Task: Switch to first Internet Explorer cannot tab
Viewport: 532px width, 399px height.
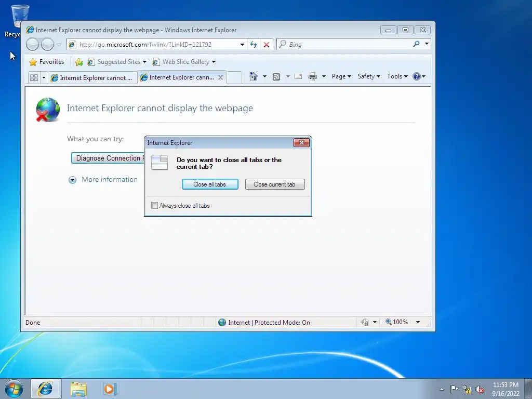Action: click(x=92, y=78)
